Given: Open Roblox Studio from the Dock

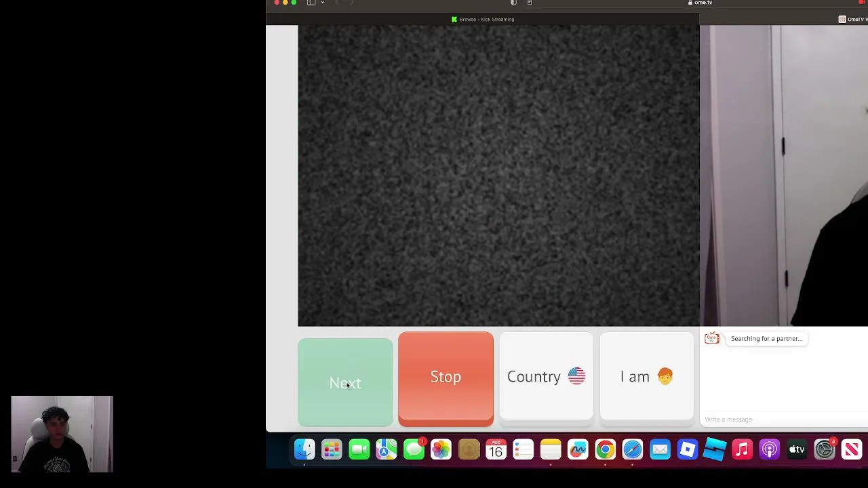Looking at the screenshot, I should pos(715,449).
